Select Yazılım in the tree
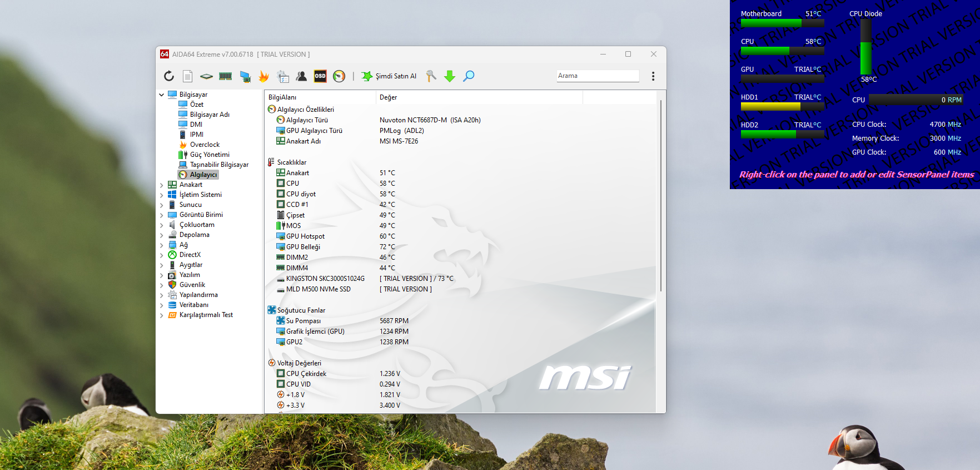Image resolution: width=980 pixels, height=470 pixels. pos(190,275)
